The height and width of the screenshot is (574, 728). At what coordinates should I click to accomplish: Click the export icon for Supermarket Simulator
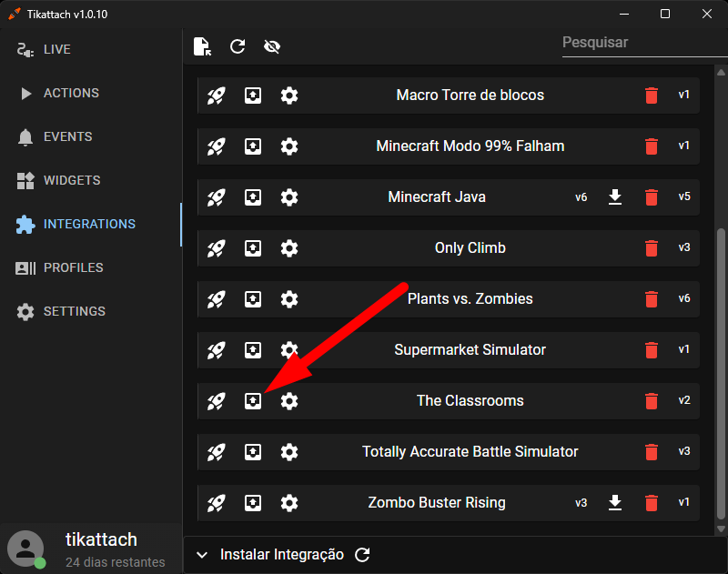click(253, 350)
